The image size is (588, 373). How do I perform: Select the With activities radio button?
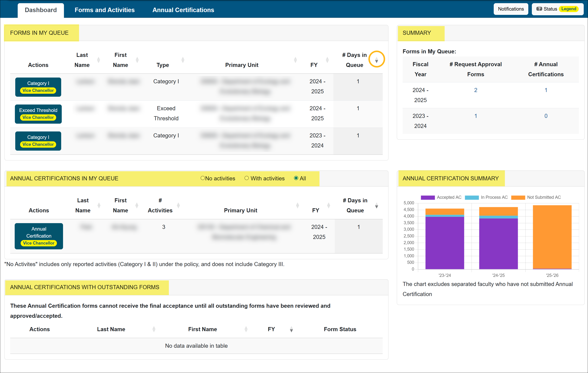point(247,178)
